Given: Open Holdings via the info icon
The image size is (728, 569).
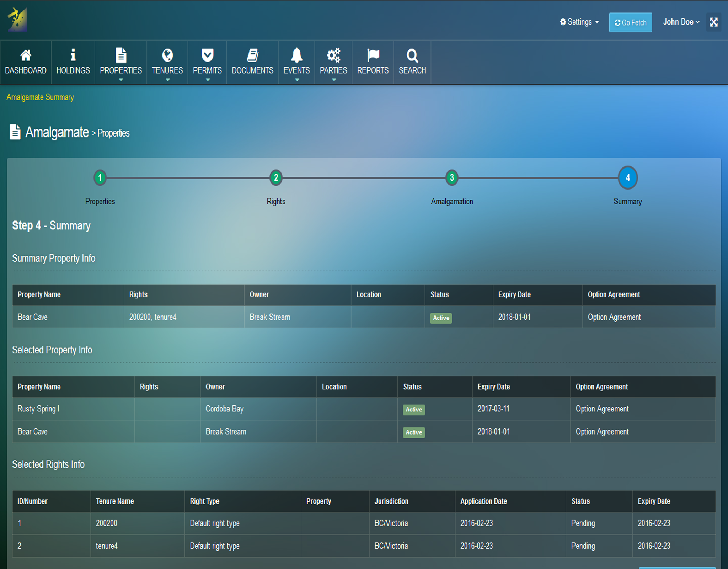Looking at the screenshot, I should [x=73, y=55].
